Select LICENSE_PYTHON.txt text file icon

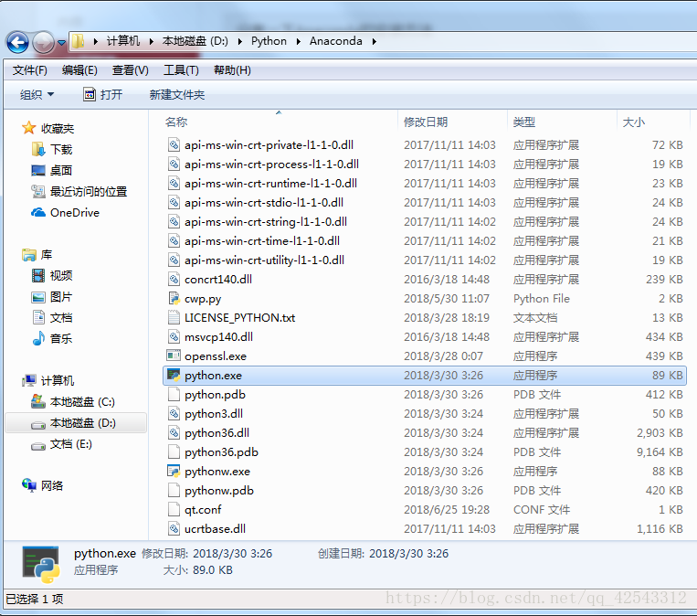point(174,317)
